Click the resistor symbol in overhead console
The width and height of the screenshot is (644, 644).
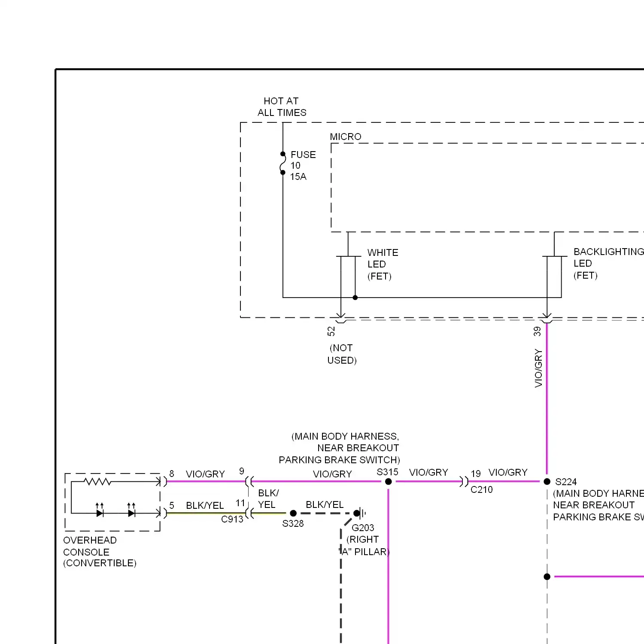pyautogui.click(x=97, y=482)
